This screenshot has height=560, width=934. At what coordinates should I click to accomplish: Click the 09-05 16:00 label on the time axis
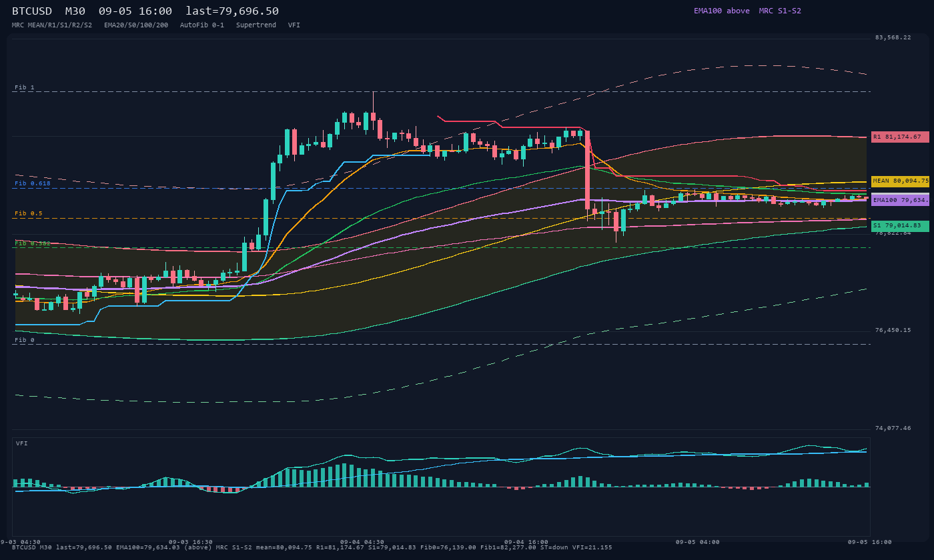click(870, 542)
